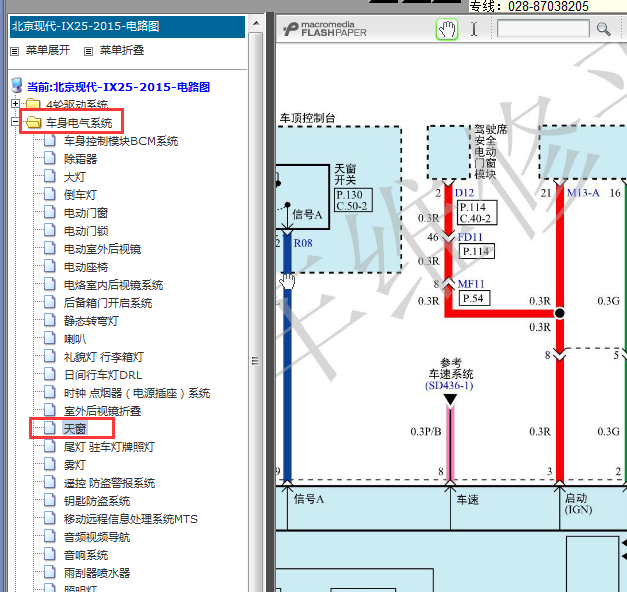The height and width of the screenshot is (592, 627).
Task: Open the 当前:北京现代-IX25-2015-电路图 root link
Action: click(x=118, y=87)
